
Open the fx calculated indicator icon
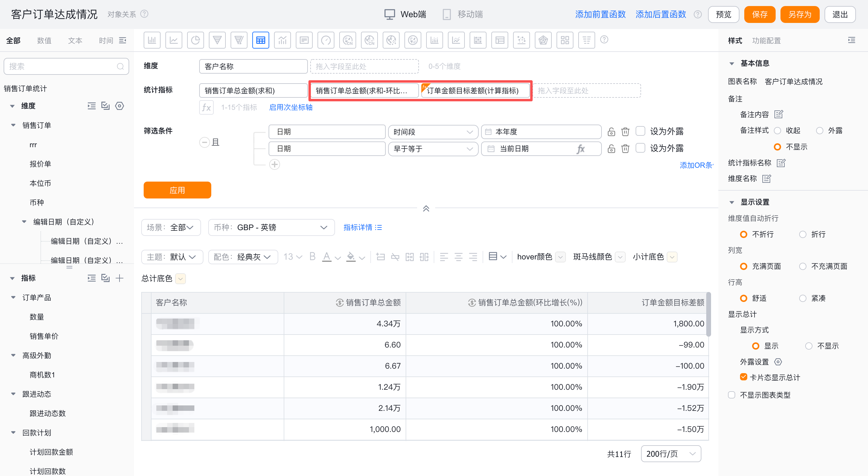[x=206, y=107]
